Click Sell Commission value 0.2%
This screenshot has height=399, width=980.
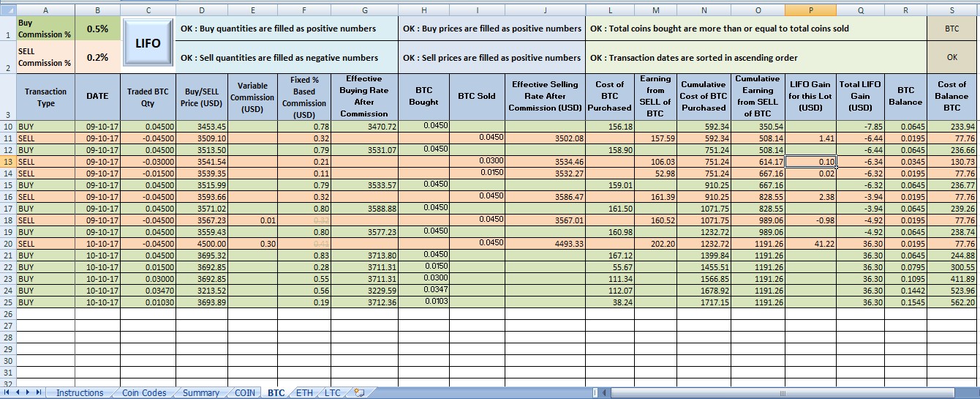pyautogui.click(x=97, y=57)
